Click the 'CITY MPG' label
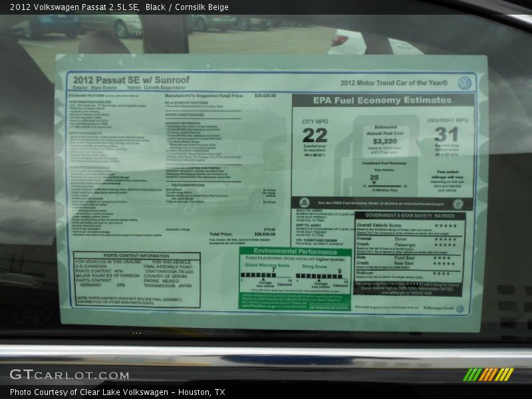 point(315,122)
